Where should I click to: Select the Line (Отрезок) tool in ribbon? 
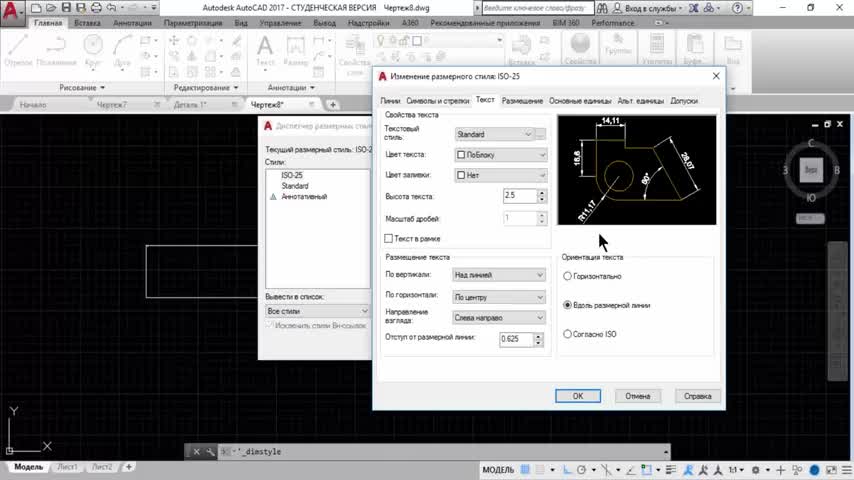pos(18,51)
